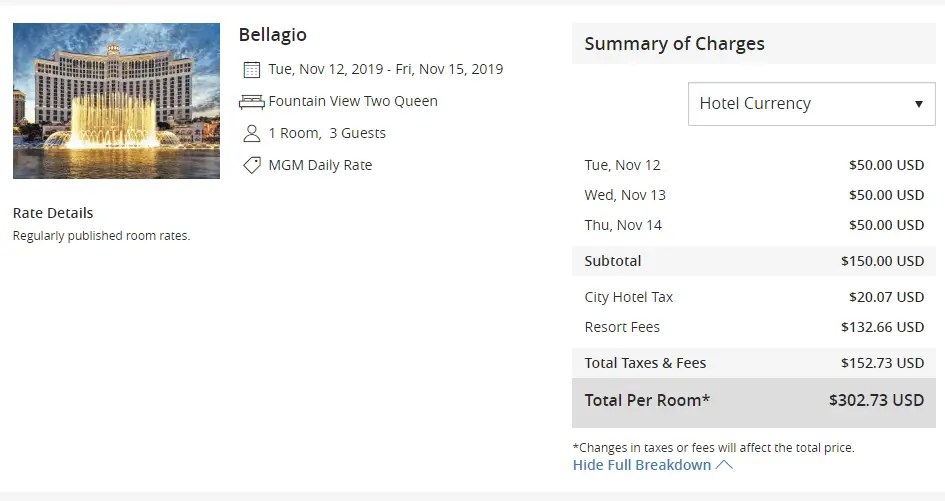Click the calendar icon beside the dates
The image size is (945, 501).
(252, 70)
